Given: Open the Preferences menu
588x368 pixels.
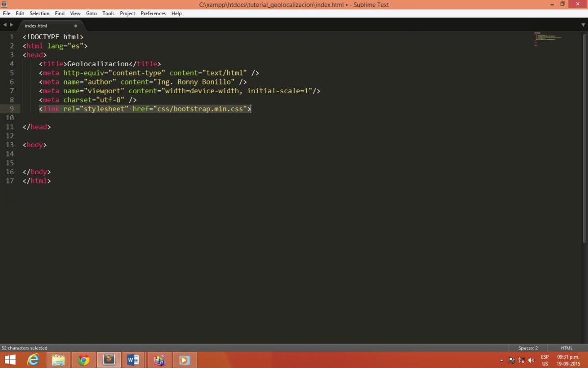Looking at the screenshot, I should tap(153, 13).
